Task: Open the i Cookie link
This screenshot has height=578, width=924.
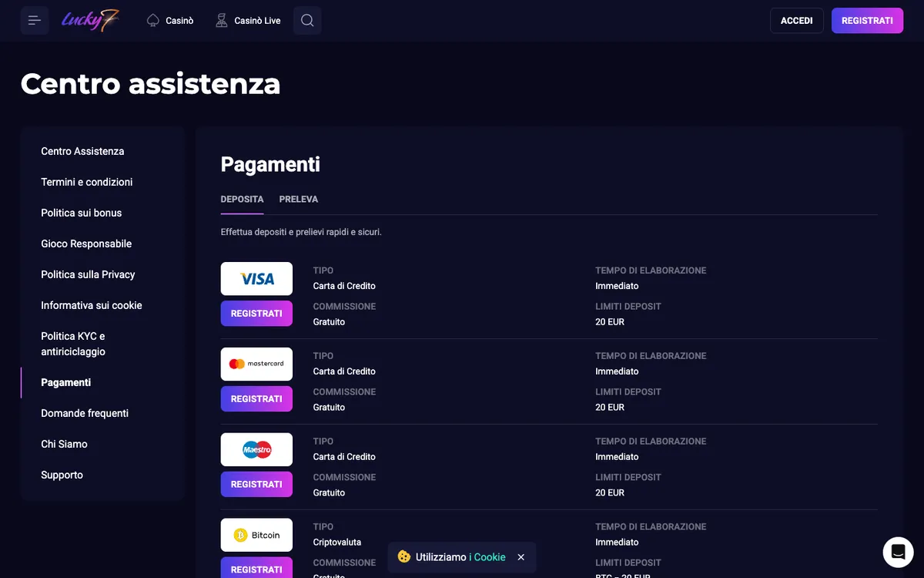Action: pos(487,557)
